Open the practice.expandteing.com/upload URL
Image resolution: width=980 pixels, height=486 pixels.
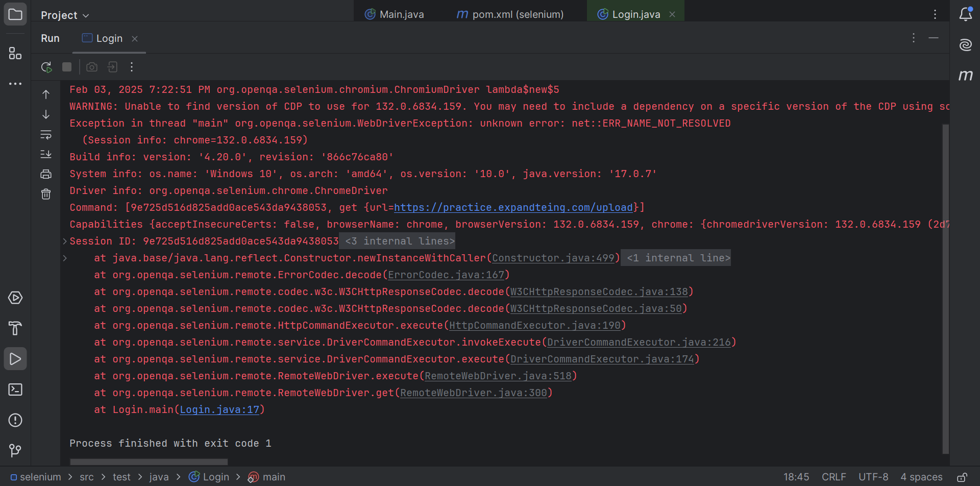pyautogui.click(x=513, y=207)
